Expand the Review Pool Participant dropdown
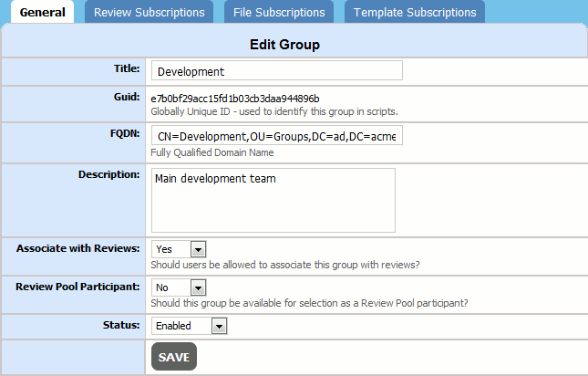The width and height of the screenshot is (588, 376). (x=180, y=288)
